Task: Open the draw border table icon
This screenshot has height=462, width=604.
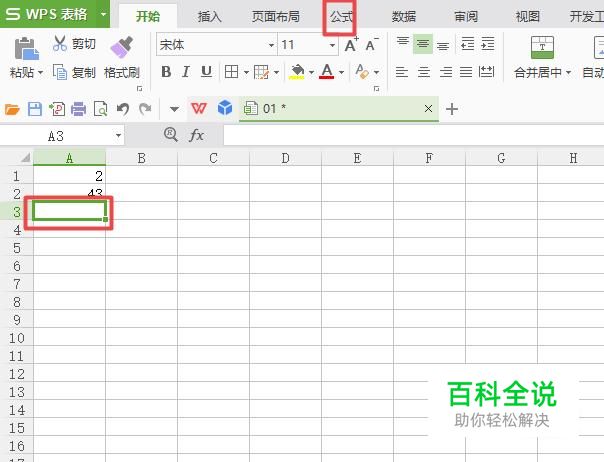Action: [x=261, y=72]
